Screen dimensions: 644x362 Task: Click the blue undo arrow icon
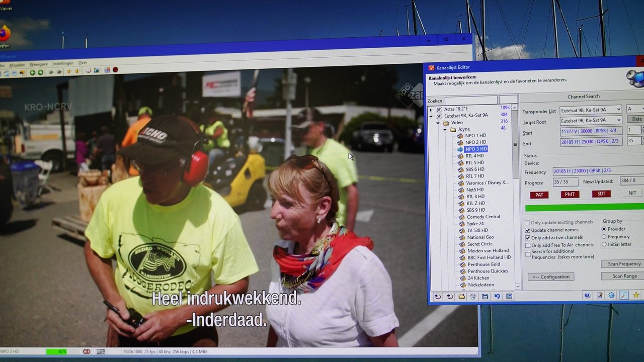[x=497, y=297]
